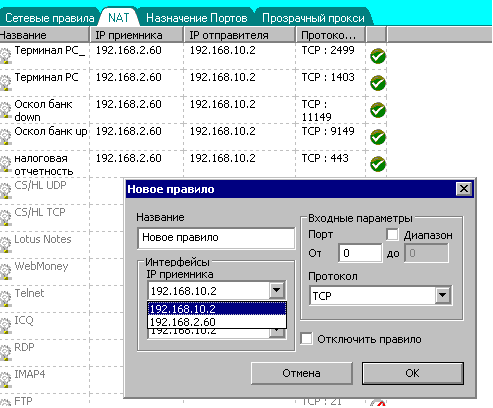Select the CS/HL TCP rule
Screen dimensions: 493x408
pyautogui.click(x=40, y=212)
